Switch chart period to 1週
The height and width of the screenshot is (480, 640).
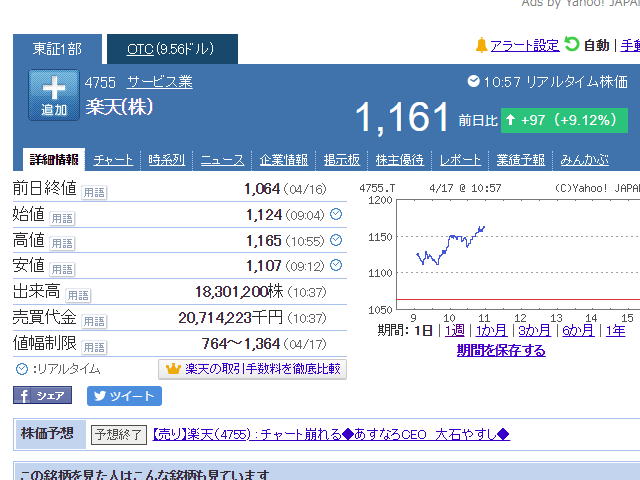click(x=455, y=330)
